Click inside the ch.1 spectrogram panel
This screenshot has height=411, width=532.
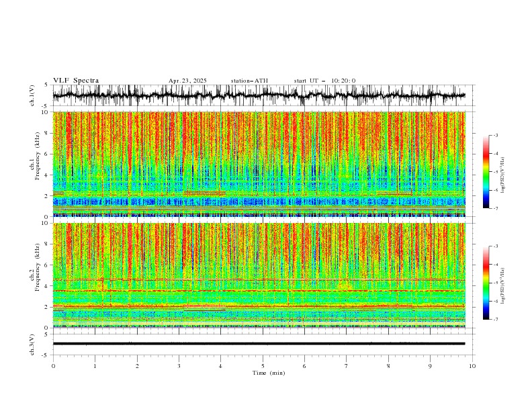coord(259,164)
